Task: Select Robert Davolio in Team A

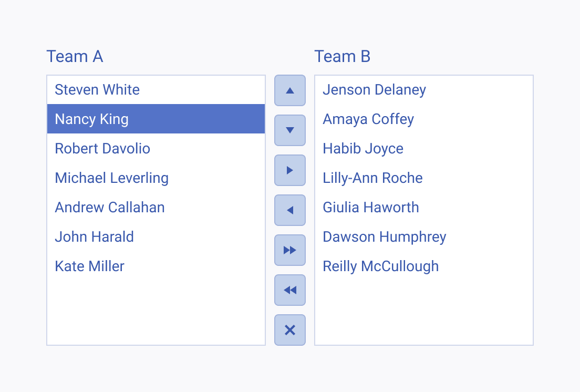Action: click(156, 148)
